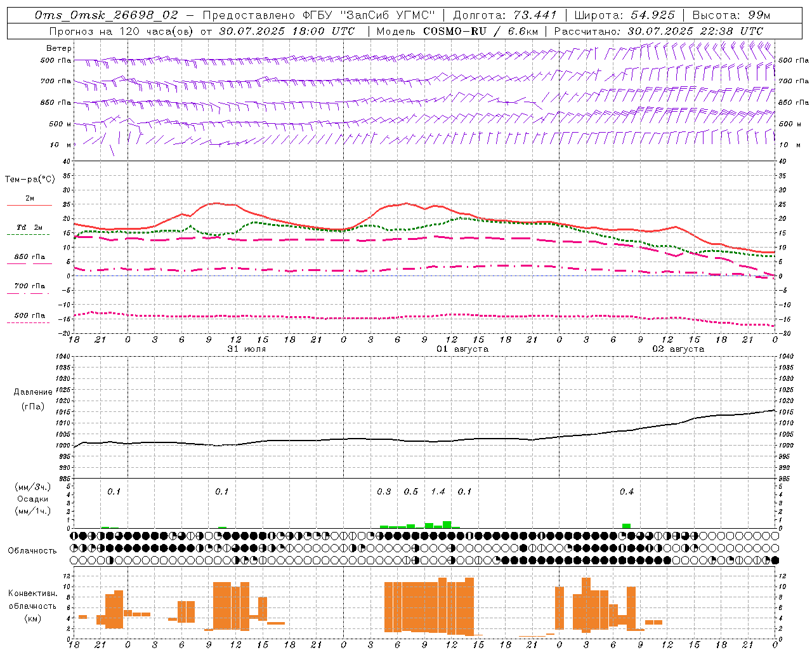Click the Конвективн. label of convective chart
Viewport: 812px width, 650px height.
(x=32, y=594)
